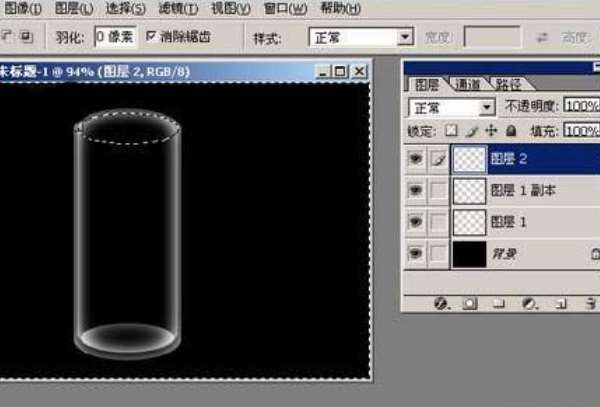
Task: Lock image pixels brush icon
Action: (x=472, y=131)
